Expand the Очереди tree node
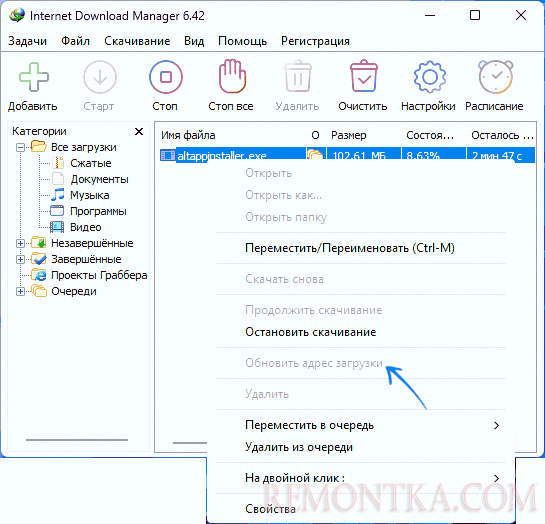 pyautogui.click(x=21, y=291)
